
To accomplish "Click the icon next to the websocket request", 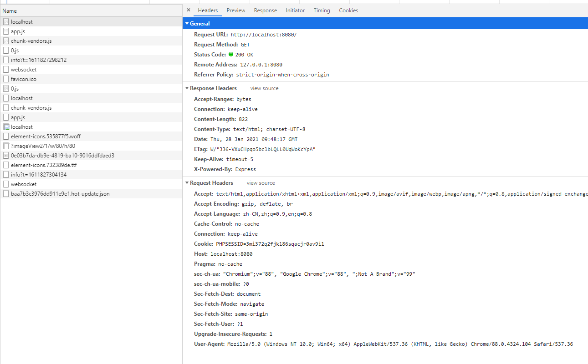I will (6, 69).
